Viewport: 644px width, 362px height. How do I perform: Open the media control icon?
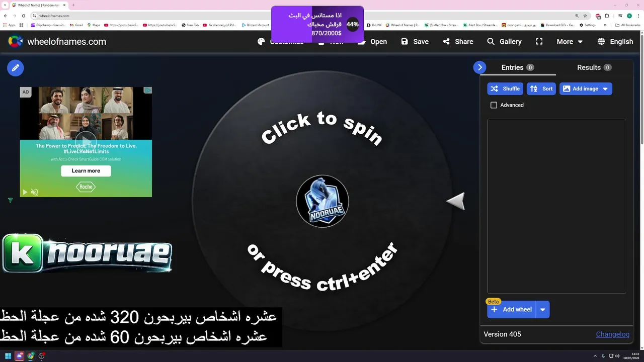coord(620,16)
